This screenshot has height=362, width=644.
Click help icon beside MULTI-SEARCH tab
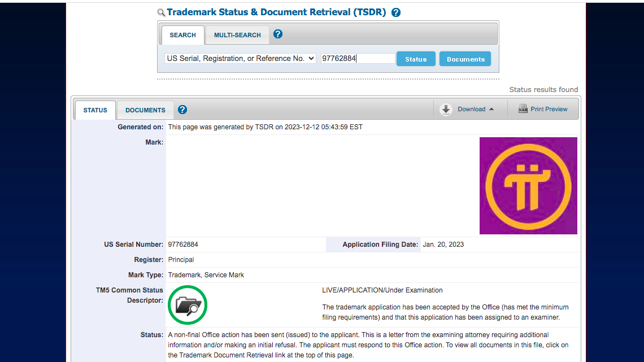coord(277,34)
